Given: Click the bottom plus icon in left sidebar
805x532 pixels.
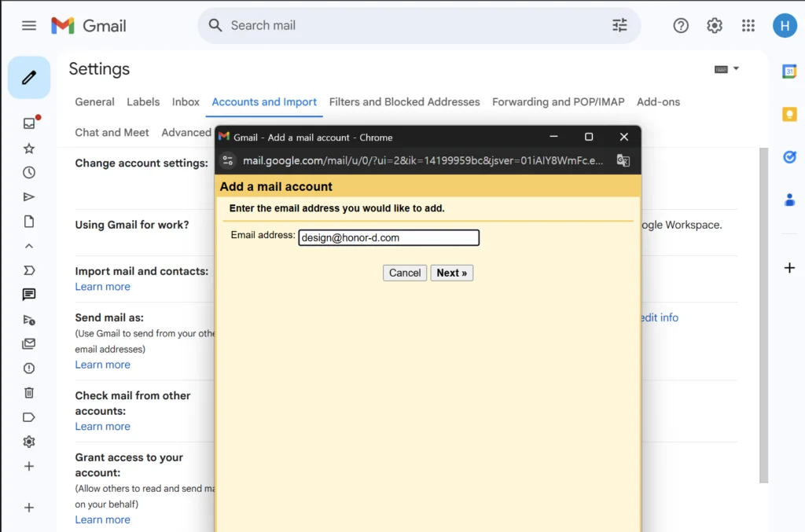Looking at the screenshot, I should click(x=29, y=508).
